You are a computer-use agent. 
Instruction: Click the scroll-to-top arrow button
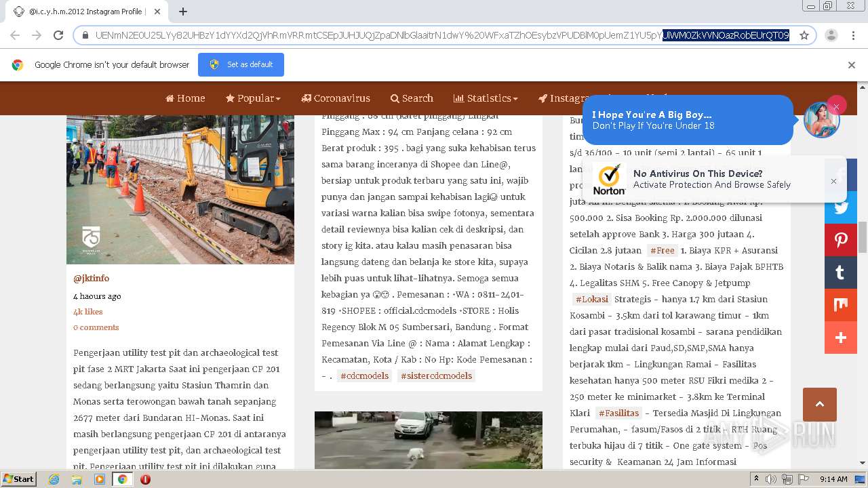pos(820,405)
